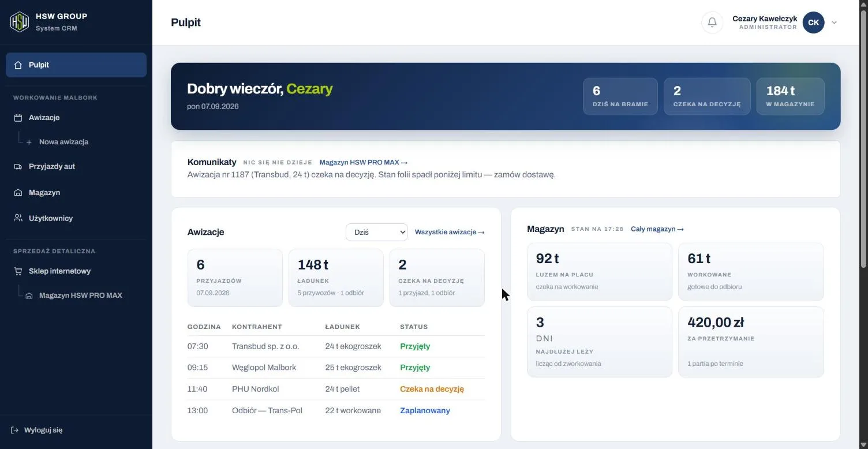Viewport: 868px width, 449px height.
Task: Click the 24 t pellet cell
Action: pos(342,389)
